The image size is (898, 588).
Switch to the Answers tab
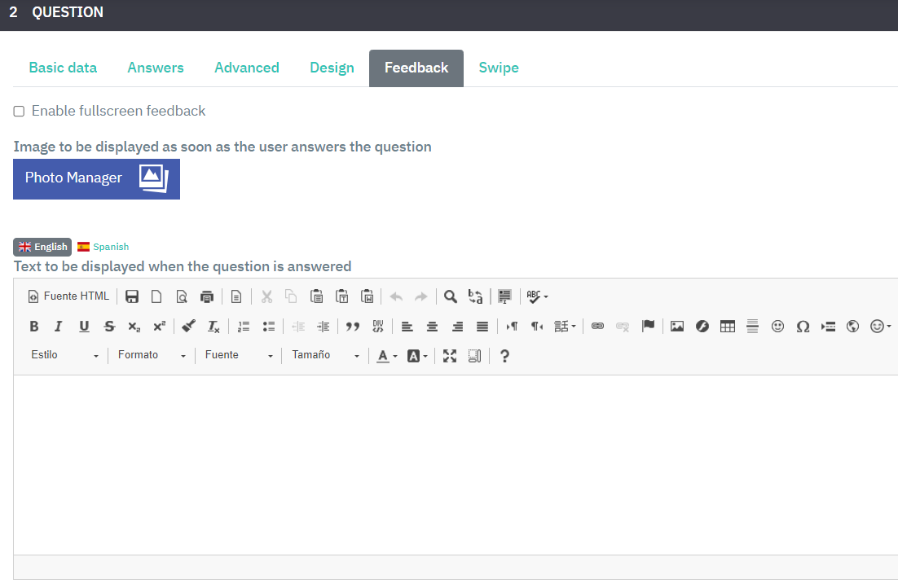(156, 68)
